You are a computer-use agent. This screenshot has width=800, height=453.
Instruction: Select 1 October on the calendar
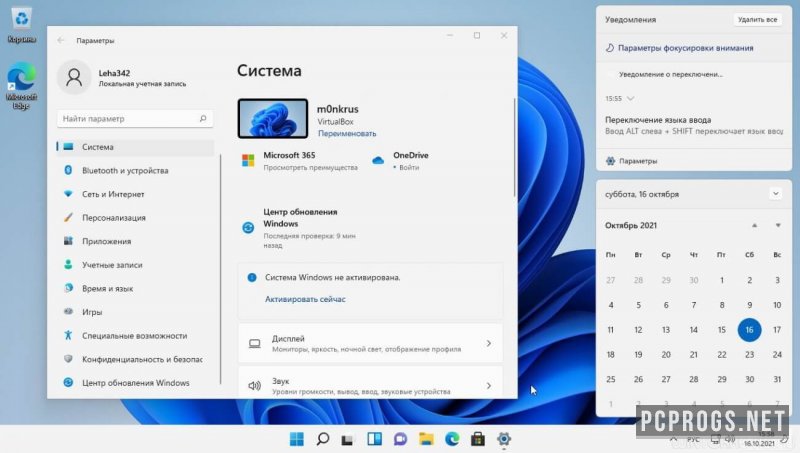pos(721,280)
